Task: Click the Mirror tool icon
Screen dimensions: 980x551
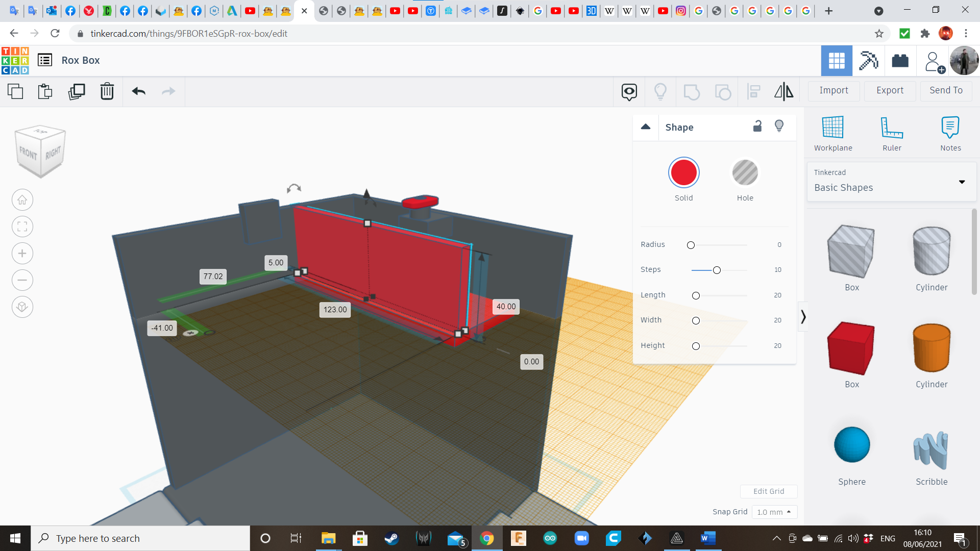Action: point(783,92)
